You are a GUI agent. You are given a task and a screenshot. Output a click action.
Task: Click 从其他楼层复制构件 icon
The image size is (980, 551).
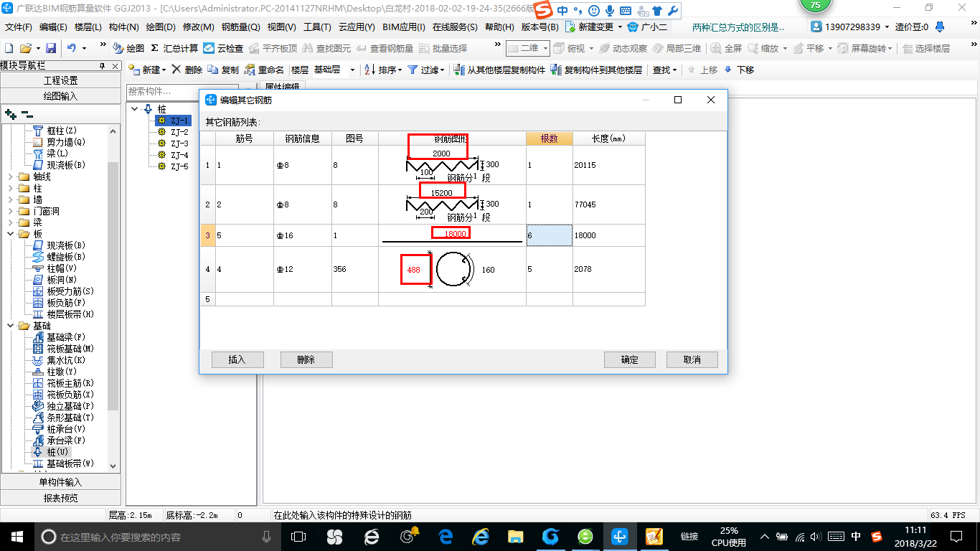[460, 70]
